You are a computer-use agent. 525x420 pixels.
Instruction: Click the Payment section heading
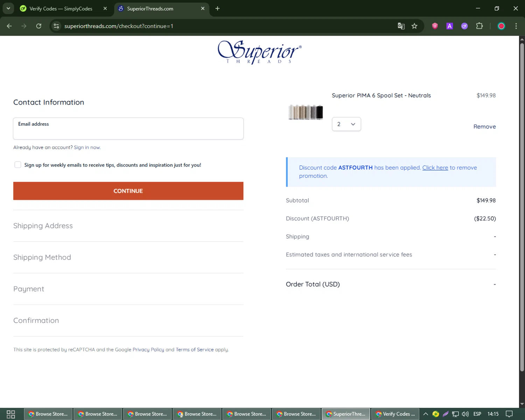pos(29,289)
